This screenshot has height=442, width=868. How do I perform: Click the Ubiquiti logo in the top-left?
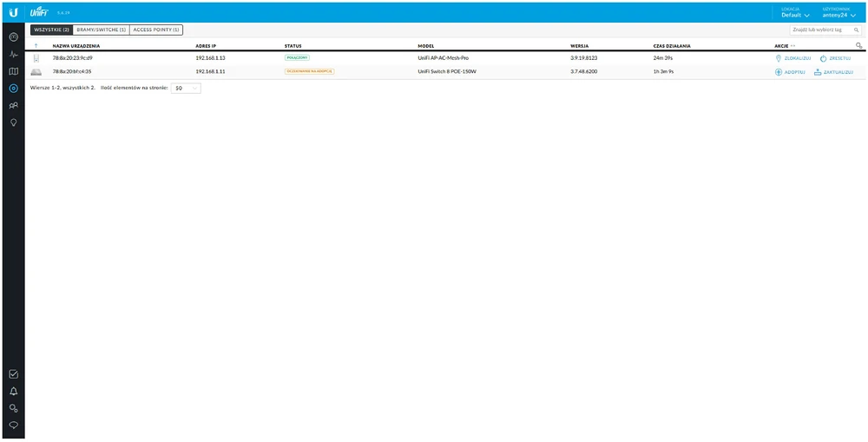coord(12,12)
